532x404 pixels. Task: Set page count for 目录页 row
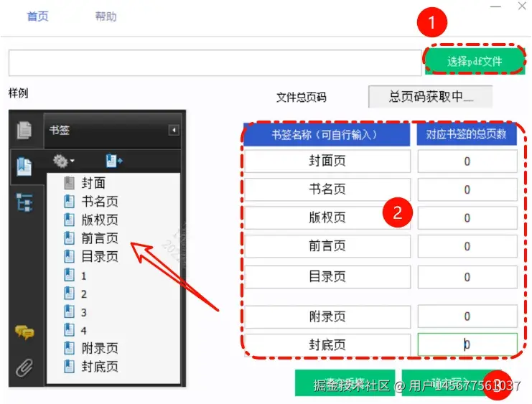point(467,277)
